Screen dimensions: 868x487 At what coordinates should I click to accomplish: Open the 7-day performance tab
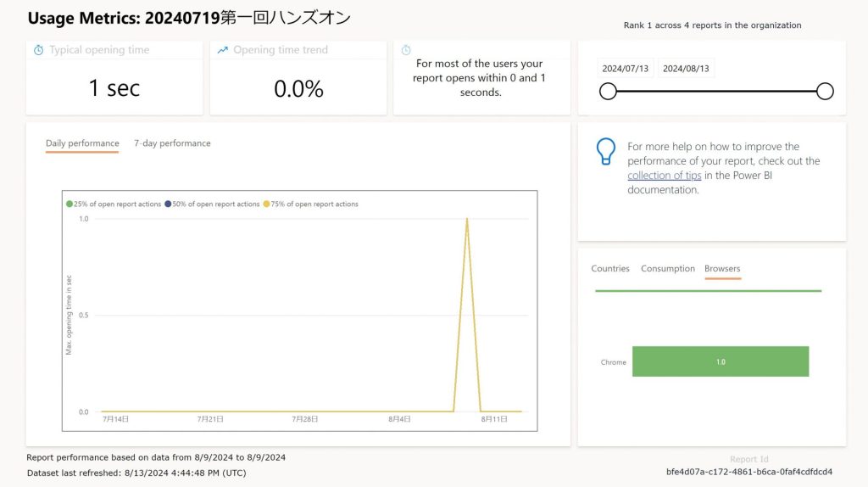coord(172,143)
